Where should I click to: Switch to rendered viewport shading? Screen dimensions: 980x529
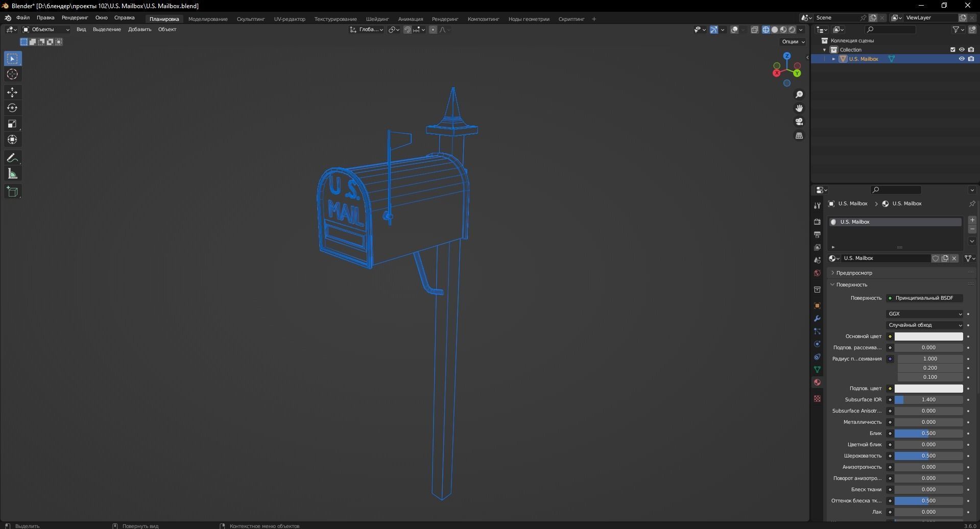(x=792, y=30)
